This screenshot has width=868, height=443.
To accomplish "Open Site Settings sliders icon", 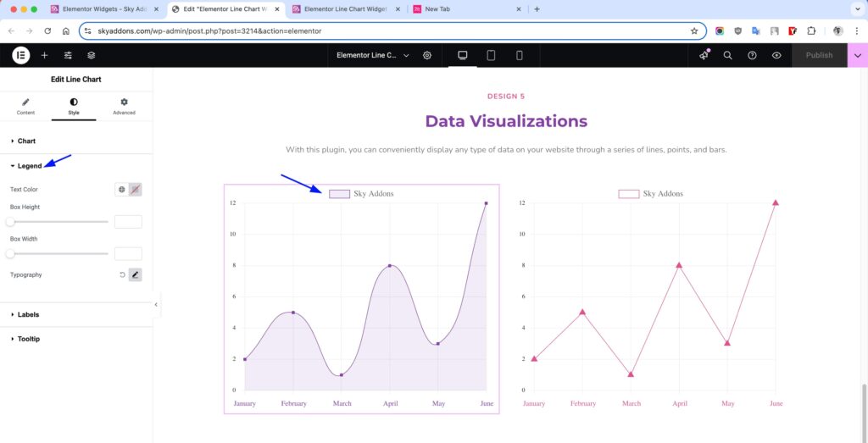I will tap(68, 55).
